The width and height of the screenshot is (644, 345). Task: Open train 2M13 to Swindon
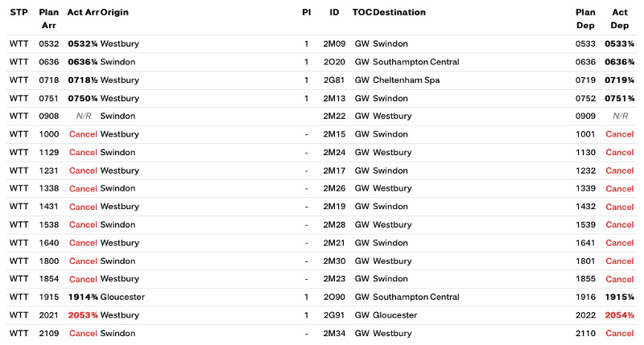point(334,98)
